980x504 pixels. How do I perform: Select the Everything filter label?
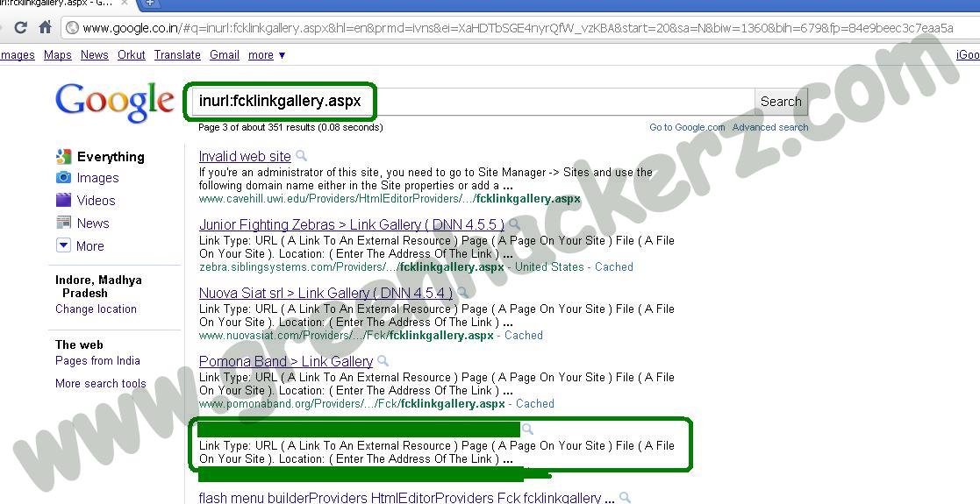[111, 157]
